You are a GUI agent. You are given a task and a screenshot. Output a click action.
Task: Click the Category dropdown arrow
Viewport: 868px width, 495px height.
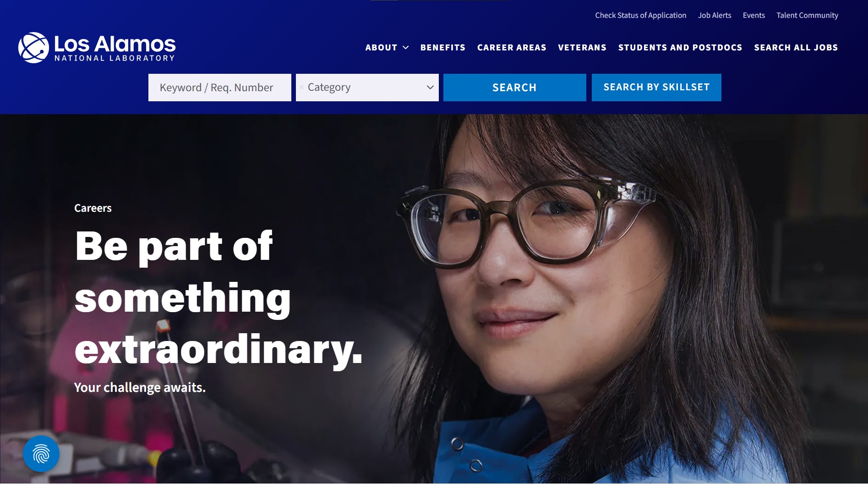(x=430, y=87)
